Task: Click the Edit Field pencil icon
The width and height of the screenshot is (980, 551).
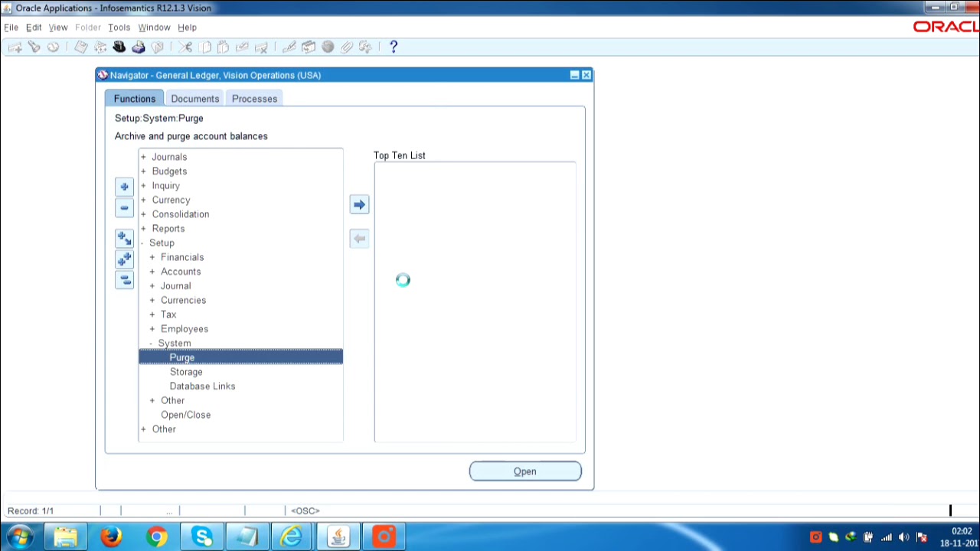Action: point(289,47)
